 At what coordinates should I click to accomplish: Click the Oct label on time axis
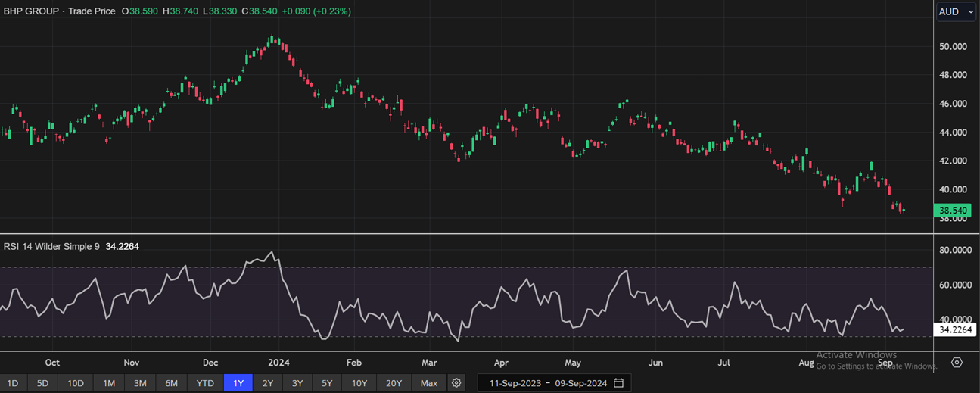[x=52, y=363]
